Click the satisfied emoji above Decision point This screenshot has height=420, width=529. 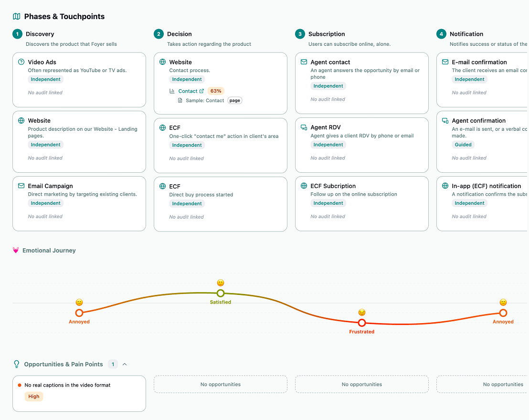[221, 283]
